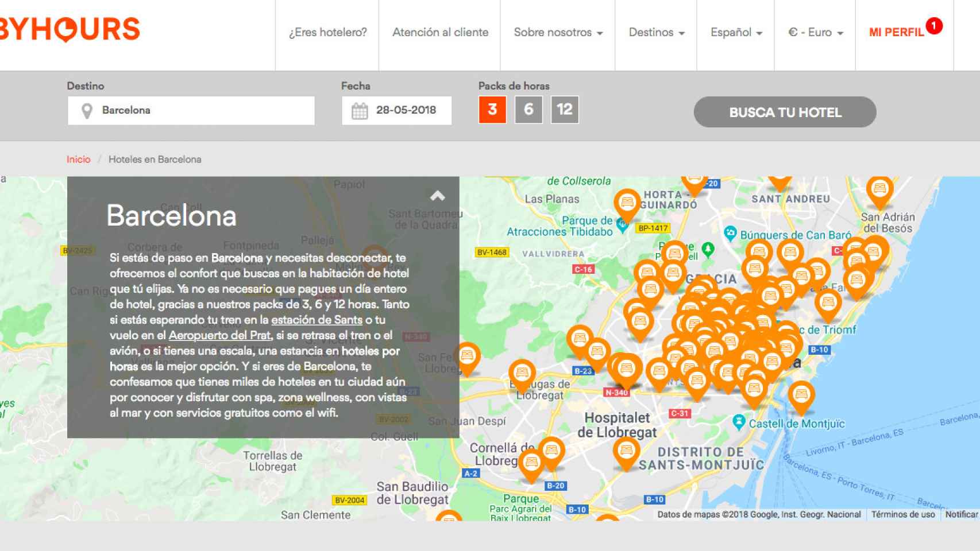Click Hoteles en Barcelona breadcrumb text
Screen dimensions: 980x551
(155, 160)
